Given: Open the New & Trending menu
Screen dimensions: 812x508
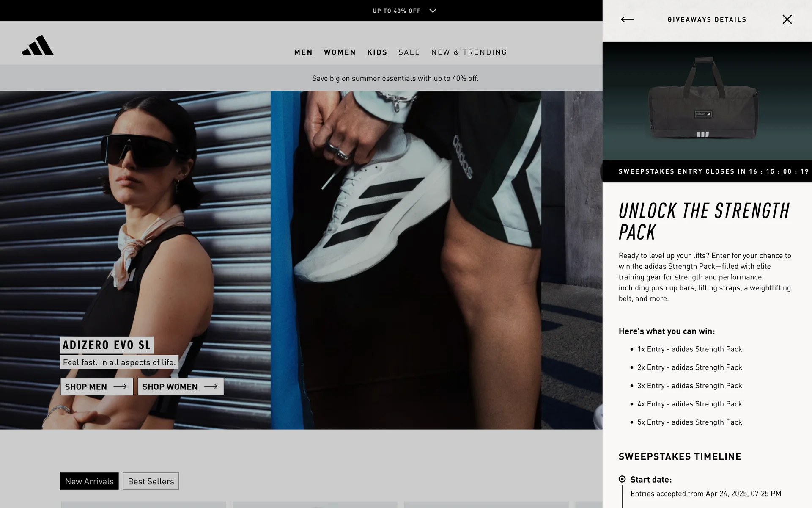Looking at the screenshot, I should [469, 52].
